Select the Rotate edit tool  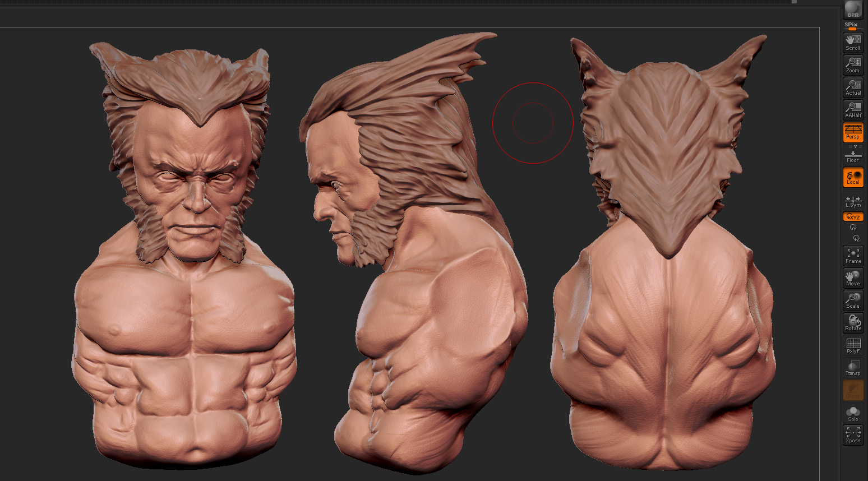click(853, 323)
